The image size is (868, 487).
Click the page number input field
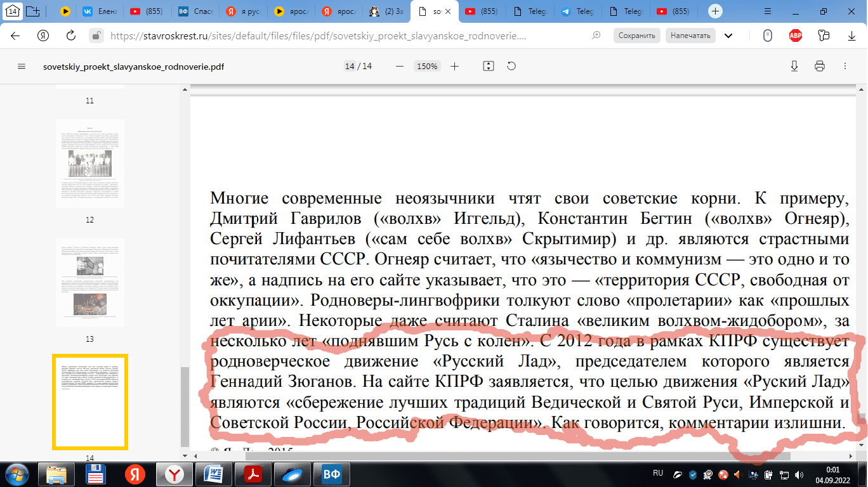click(x=349, y=67)
